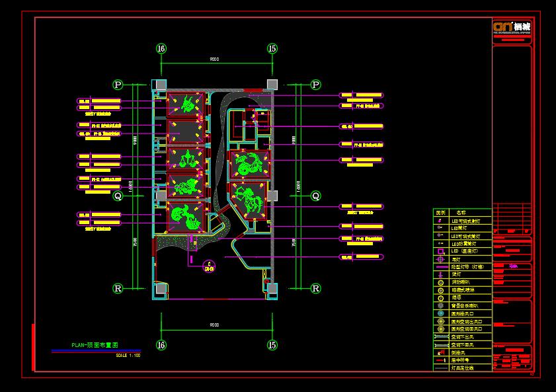The height and width of the screenshot is (392, 556).
Task: Select the legend label 背景音乐喇叭
Action: (x=465, y=305)
